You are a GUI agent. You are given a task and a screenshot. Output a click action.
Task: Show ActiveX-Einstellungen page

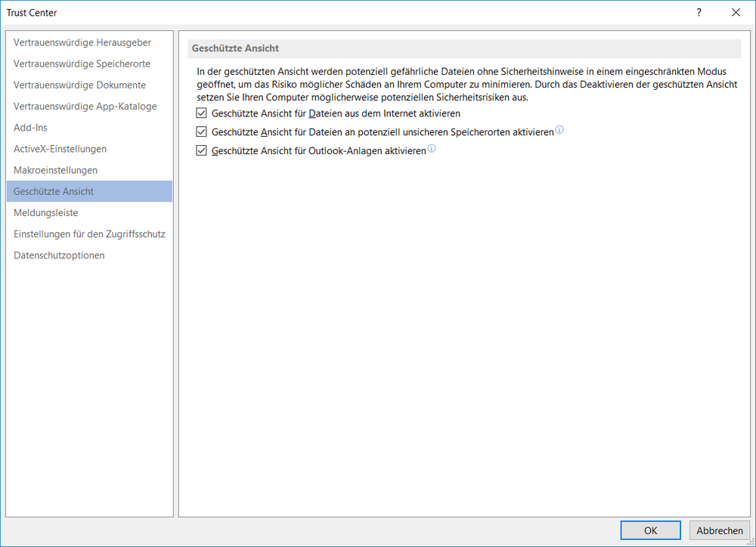coord(60,149)
